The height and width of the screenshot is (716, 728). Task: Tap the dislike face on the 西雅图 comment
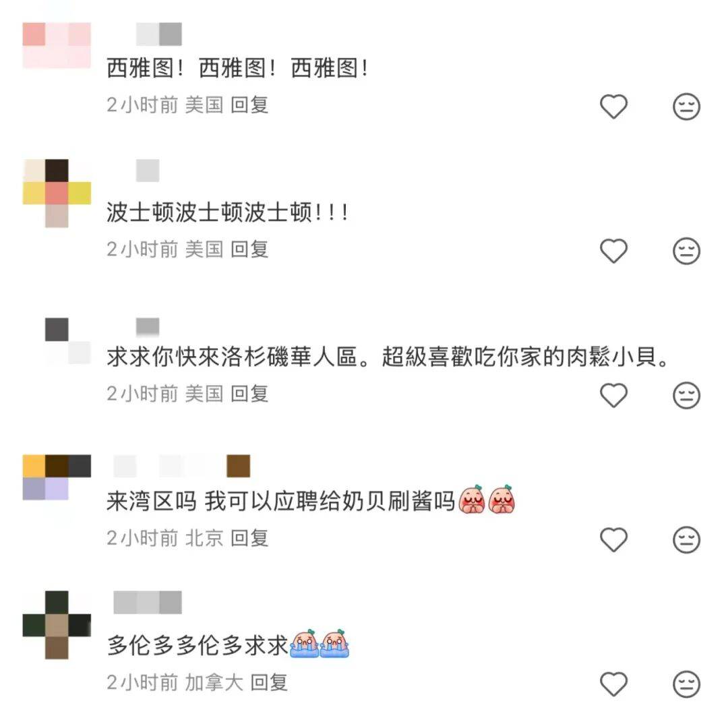(686, 107)
